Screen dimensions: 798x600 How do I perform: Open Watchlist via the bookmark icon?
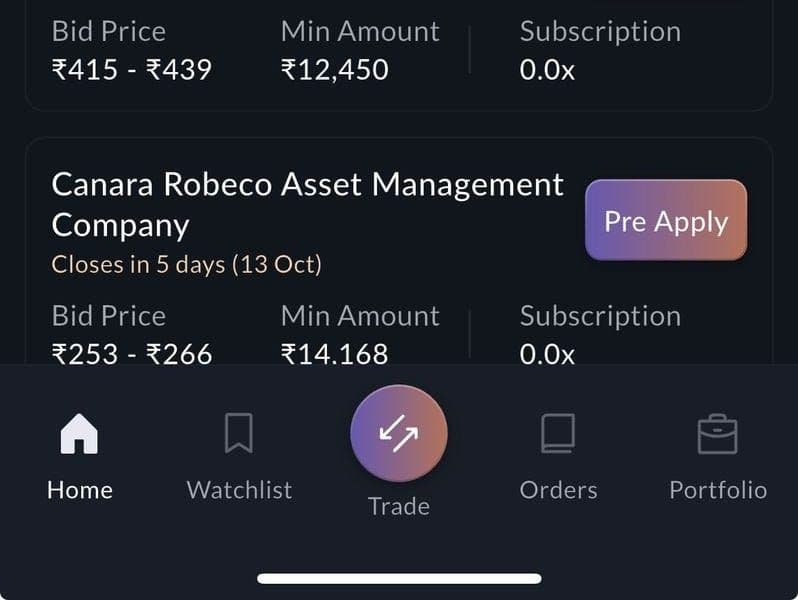(239, 435)
